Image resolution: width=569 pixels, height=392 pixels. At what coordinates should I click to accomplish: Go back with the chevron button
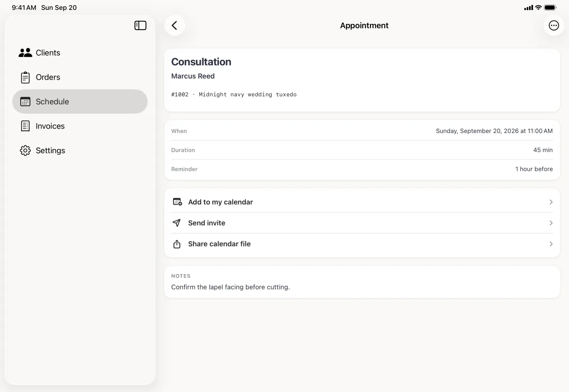click(175, 26)
